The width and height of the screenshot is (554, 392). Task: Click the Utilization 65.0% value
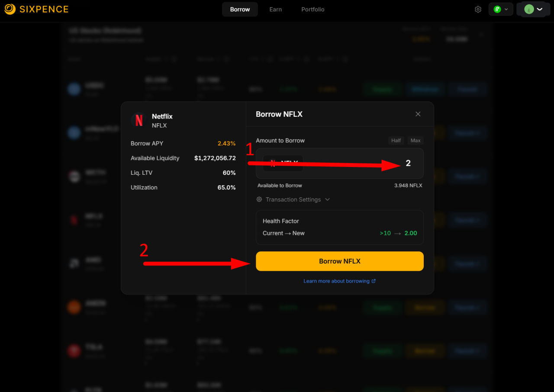coord(226,187)
